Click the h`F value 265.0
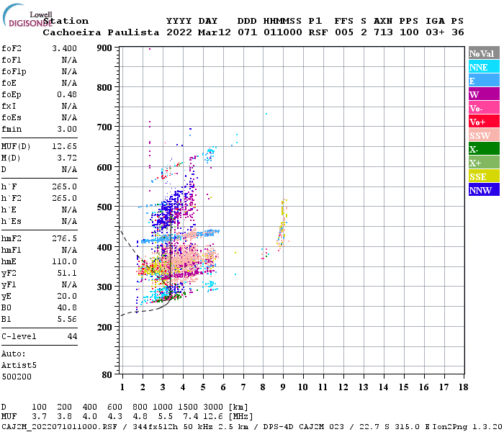The image size is (504, 432). point(65,186)
